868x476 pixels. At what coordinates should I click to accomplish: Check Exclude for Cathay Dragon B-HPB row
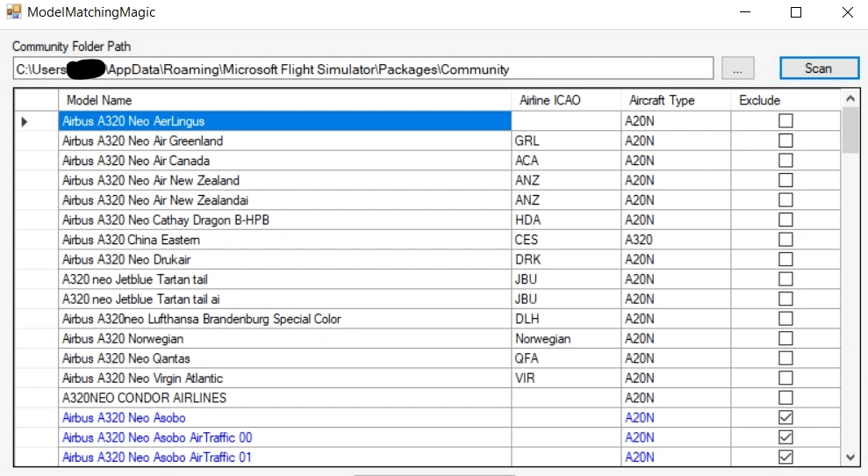click(x=786, y=220)
